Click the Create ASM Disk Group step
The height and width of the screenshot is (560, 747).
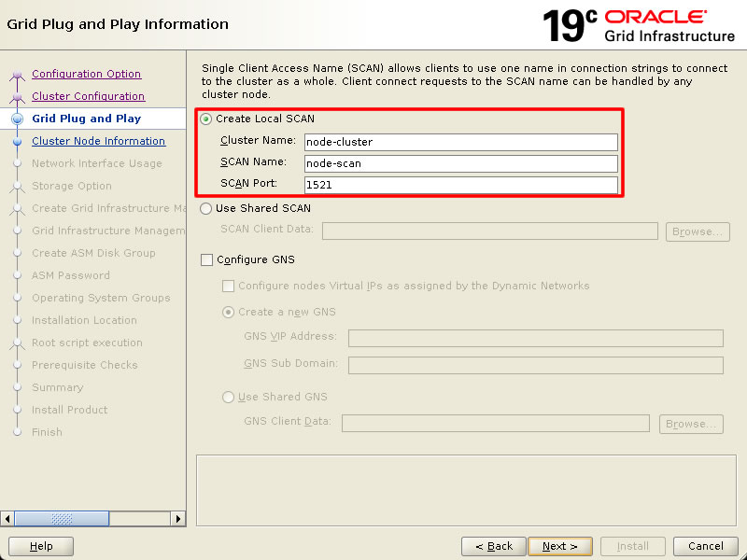click(93, 253)
